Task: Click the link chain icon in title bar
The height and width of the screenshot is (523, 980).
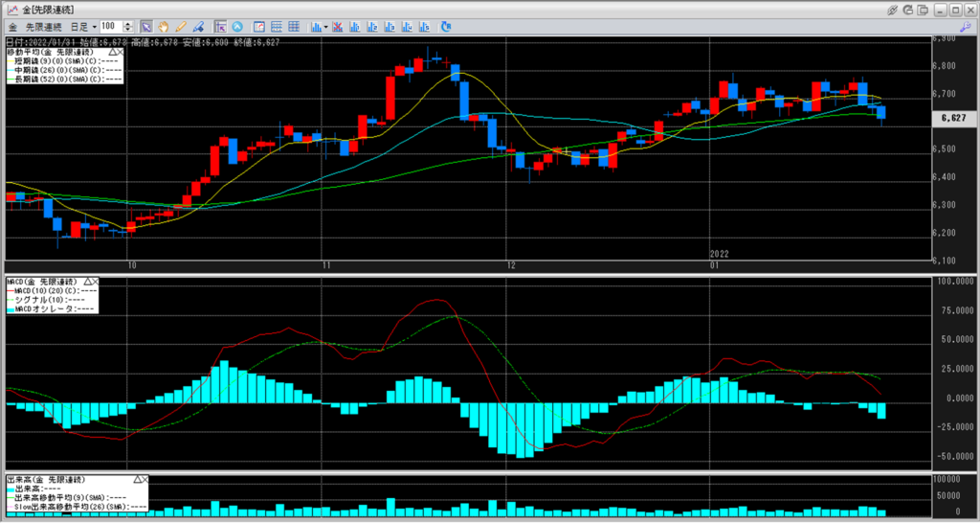Action: coord(891,9)
